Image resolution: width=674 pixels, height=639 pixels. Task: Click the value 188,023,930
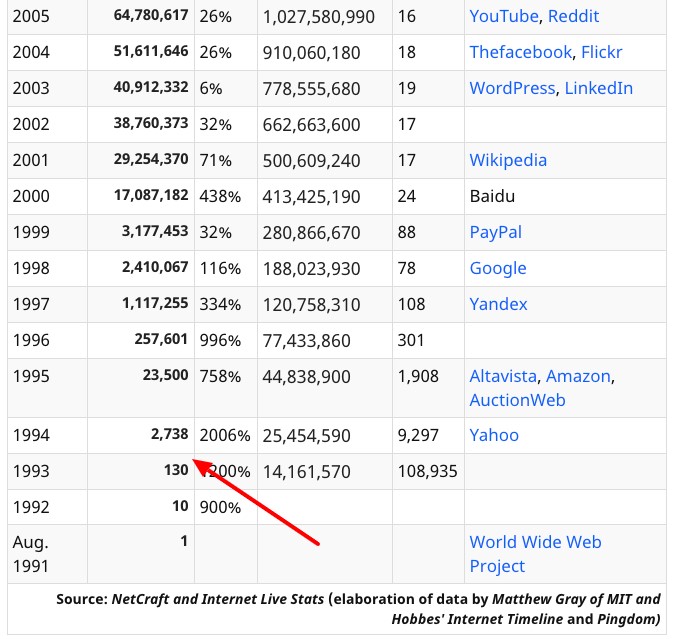[x=311, y=269]
